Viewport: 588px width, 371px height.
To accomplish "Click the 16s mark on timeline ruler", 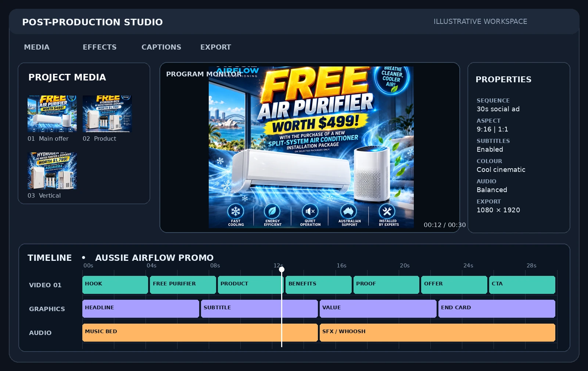I will coord(341,266).
